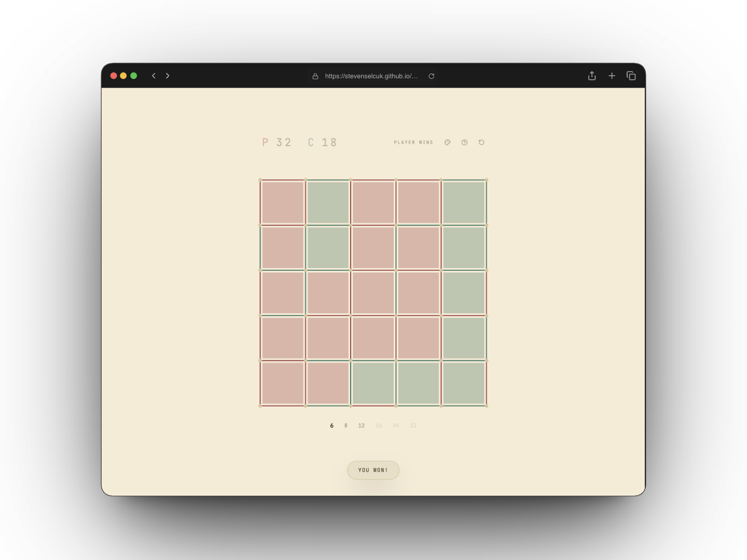
Task: Click the pink box in bottom-left corner
Action: 283,383
